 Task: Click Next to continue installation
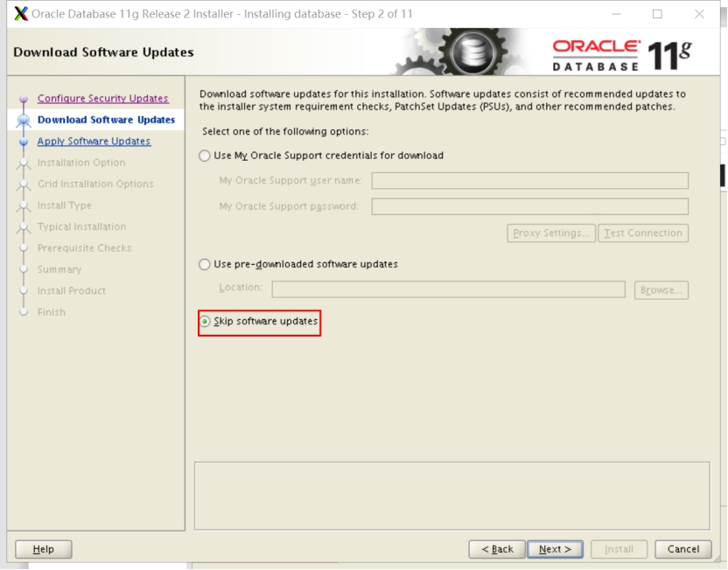click(x=555, y=549)
